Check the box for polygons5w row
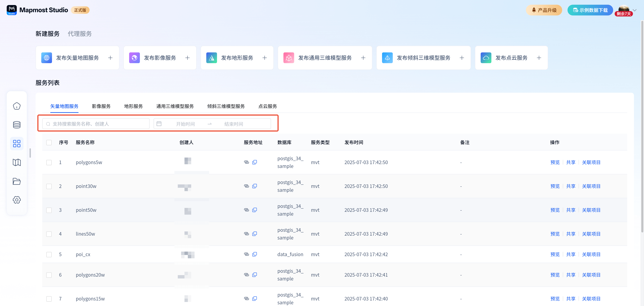Image resolution: width=644 pixels, height=306 pixels. click(49, 162)
